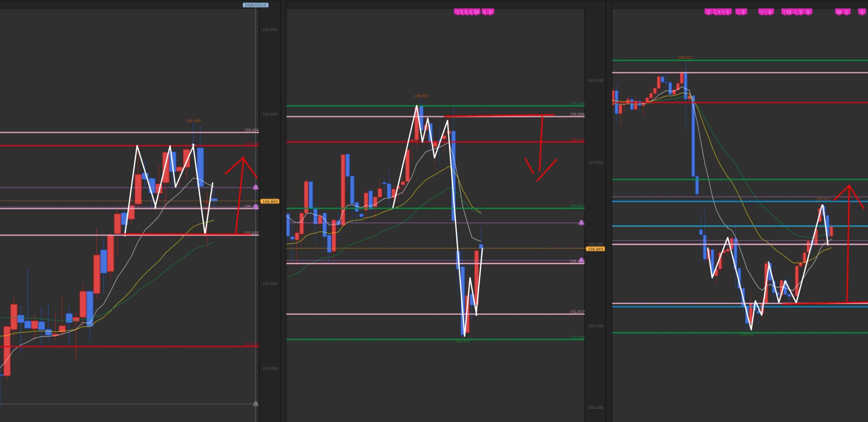Click the 165.000 price axis label

[x=270, y=30]
